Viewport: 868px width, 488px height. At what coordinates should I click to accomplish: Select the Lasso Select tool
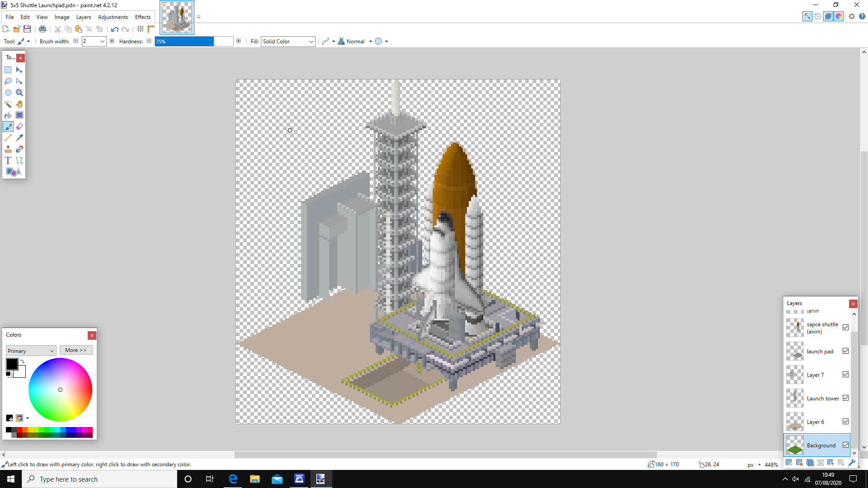click(8, 81)
